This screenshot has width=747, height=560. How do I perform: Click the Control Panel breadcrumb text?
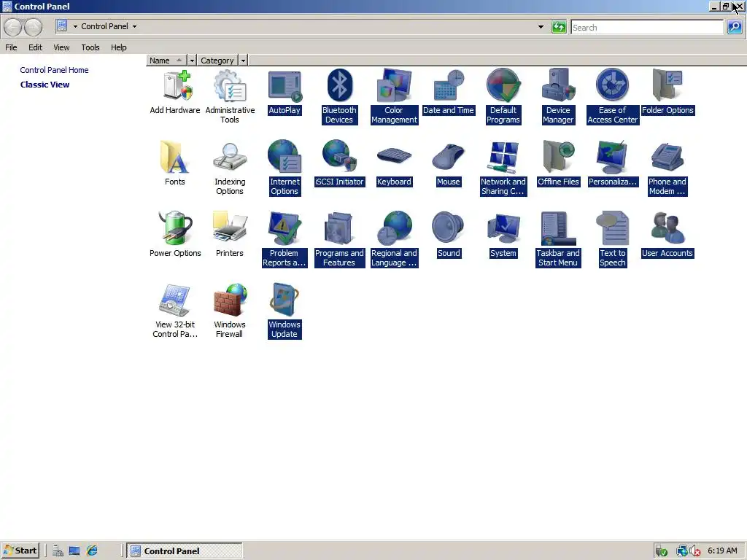tap(104, 27)
